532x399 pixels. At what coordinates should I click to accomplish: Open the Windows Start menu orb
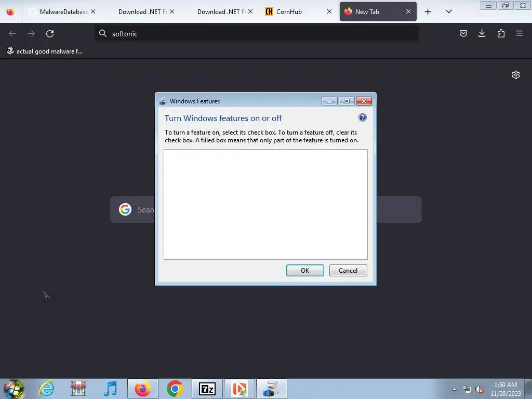point(14,389)
